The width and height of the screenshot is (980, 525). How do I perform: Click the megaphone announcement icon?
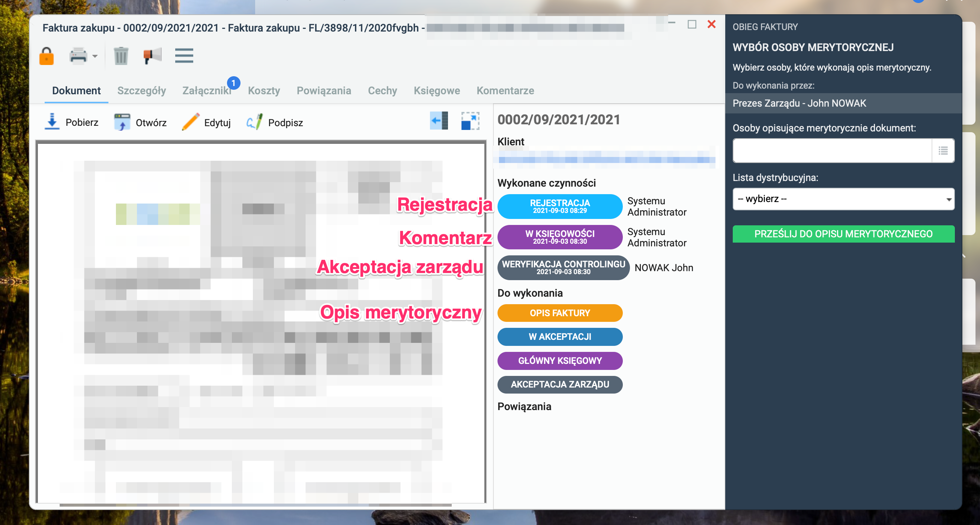(153, 56)
